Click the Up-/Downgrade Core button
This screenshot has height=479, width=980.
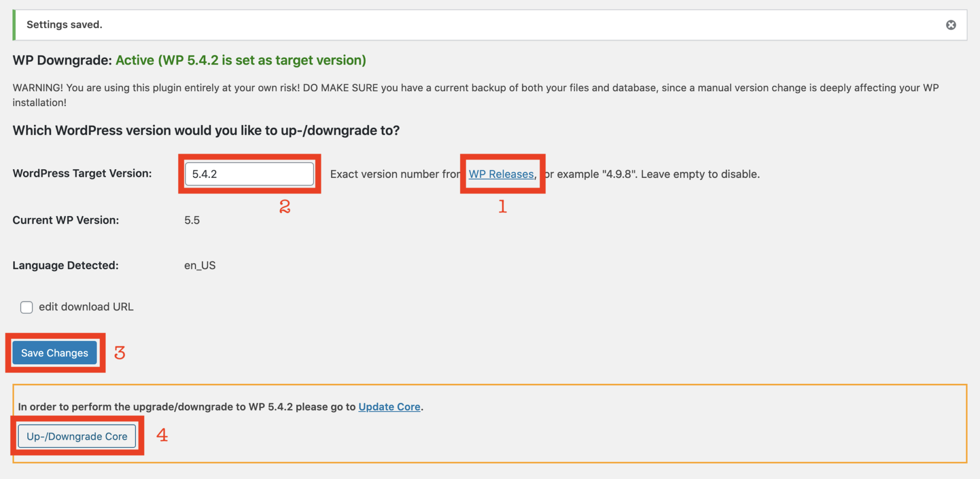pyautogui.click(x=77, y=436)
